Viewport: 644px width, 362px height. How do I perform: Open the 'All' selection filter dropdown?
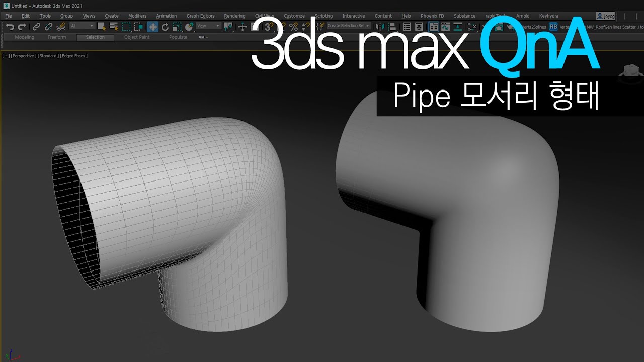(x=82, y=26)
